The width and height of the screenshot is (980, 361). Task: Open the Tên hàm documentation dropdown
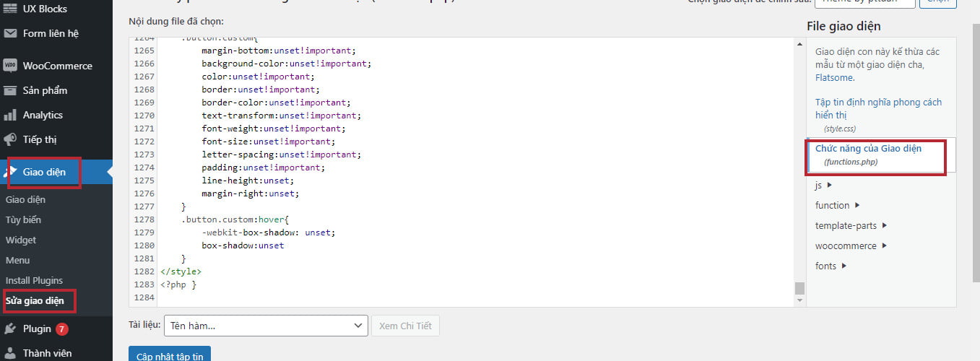click(x=266, y=326)
